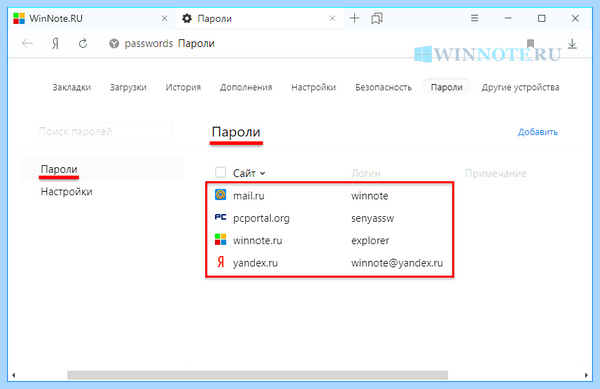The width and height of the screenshot is (600, 389).
Task: Click the Примечание column header
Action: coord(496,173)
